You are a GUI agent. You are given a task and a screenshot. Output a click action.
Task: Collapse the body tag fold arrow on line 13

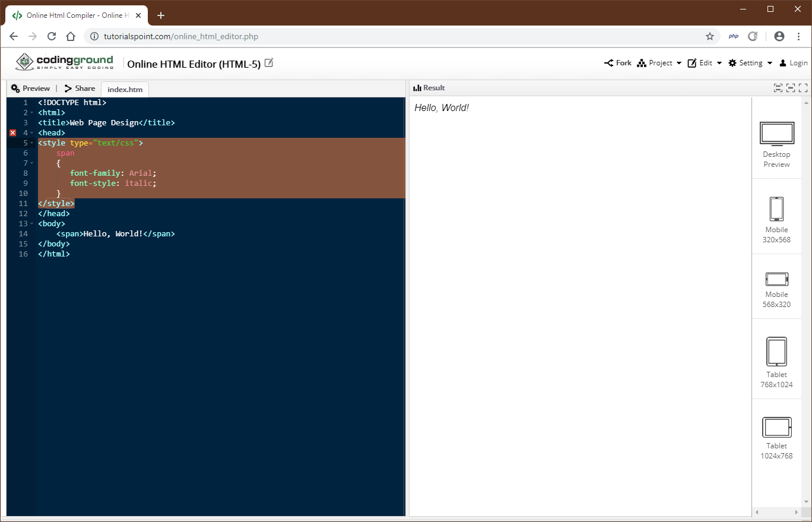tap(31, 224)
